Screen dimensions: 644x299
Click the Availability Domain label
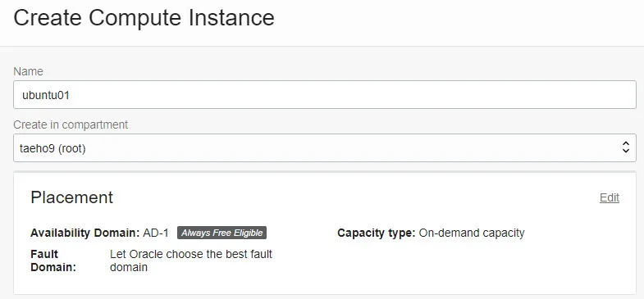pos(85,233)
